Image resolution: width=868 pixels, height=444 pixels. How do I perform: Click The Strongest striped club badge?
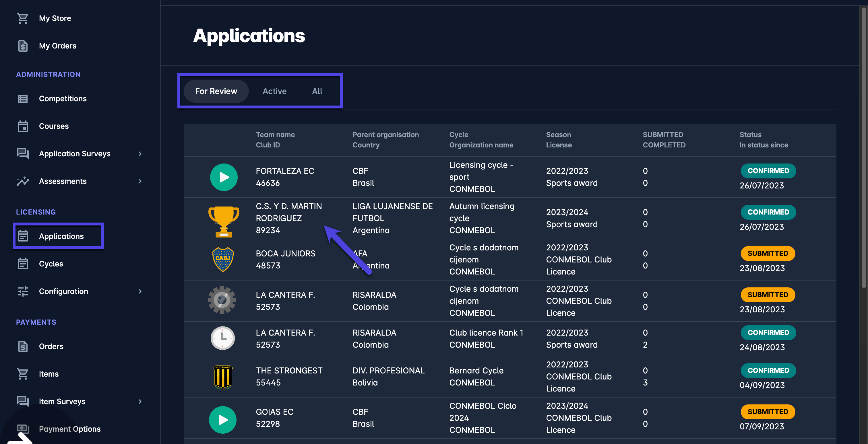click(223, 377)
